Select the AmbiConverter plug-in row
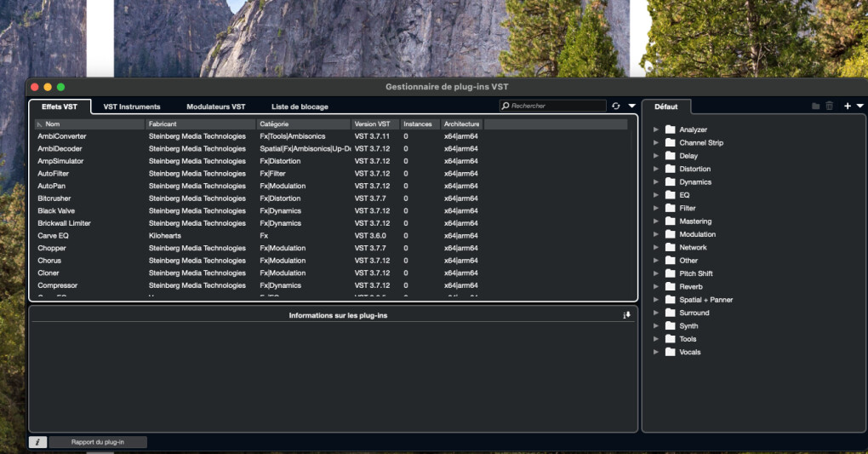This screenshot has height=454, width=868. tap(331, 136)
